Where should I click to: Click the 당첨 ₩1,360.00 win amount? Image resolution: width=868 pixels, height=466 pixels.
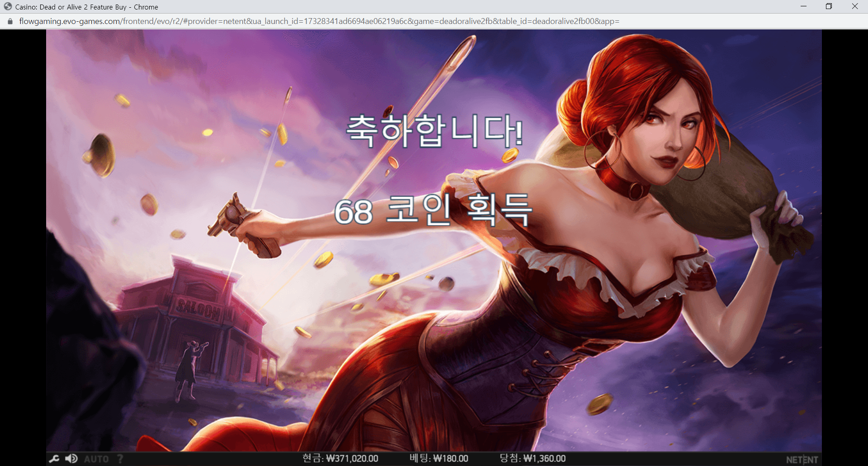click(x=533, y=458)
